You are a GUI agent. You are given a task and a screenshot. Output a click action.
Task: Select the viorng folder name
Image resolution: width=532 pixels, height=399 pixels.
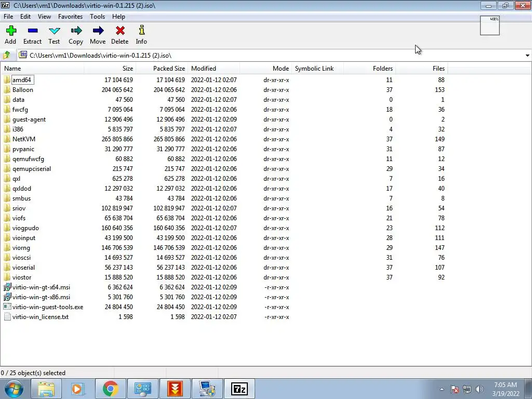coord(21,248)
